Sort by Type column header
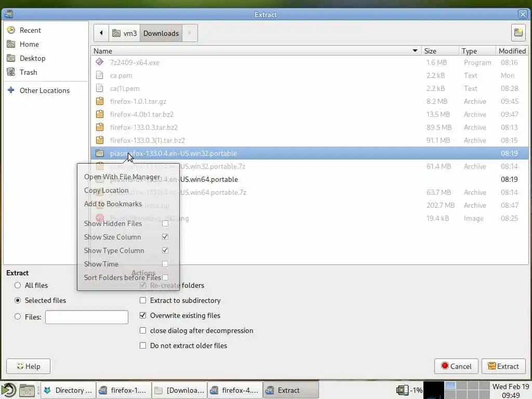The width and height of the screenshot is (532, 399). pyautogui.click(x=477, y=51)
